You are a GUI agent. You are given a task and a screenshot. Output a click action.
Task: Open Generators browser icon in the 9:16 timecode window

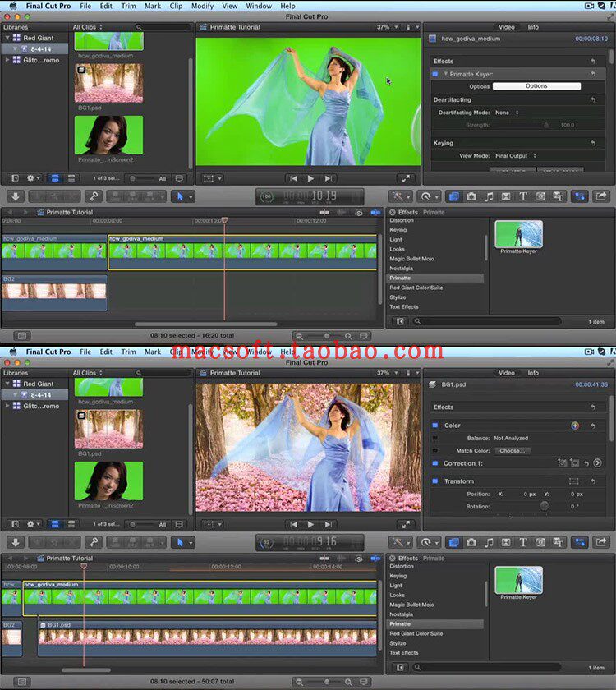540,542
